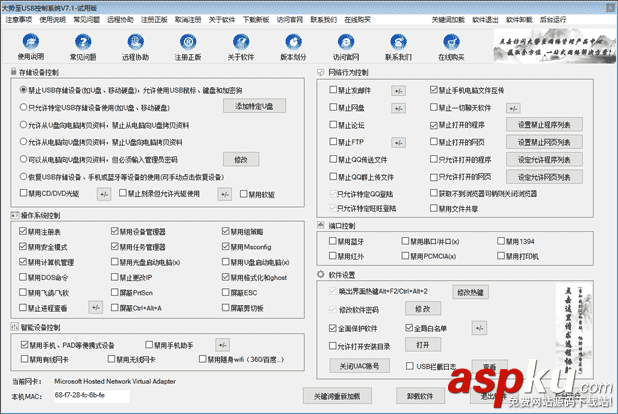Click the 关键词加载 menu item
This screenshot has width=618, height=414.
[x=448, y=20]
